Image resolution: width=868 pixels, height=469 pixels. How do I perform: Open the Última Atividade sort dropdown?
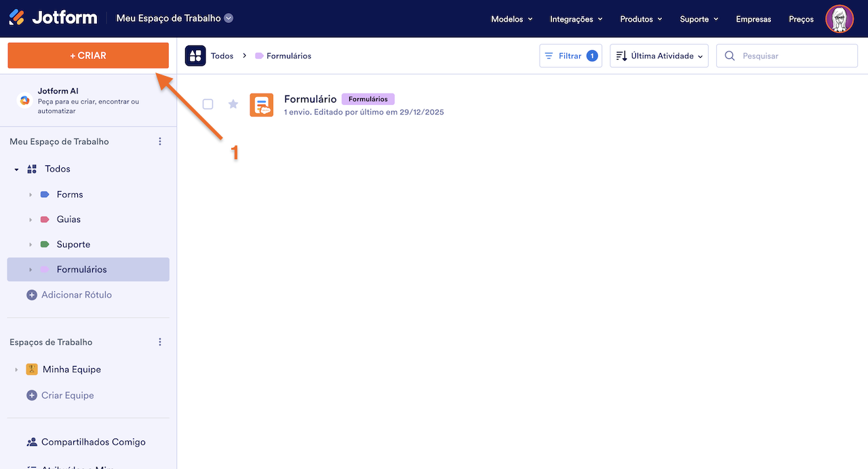[658, 56]
